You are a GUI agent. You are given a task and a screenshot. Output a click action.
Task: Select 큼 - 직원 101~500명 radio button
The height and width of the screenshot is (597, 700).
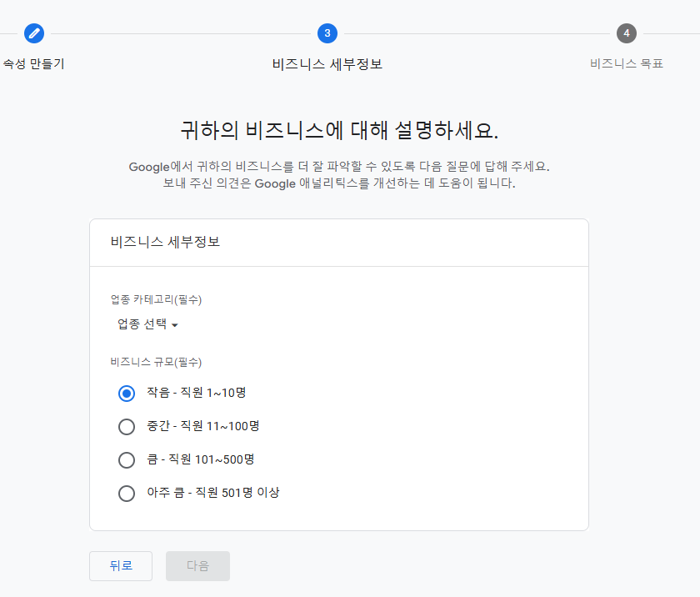[127, 460]
